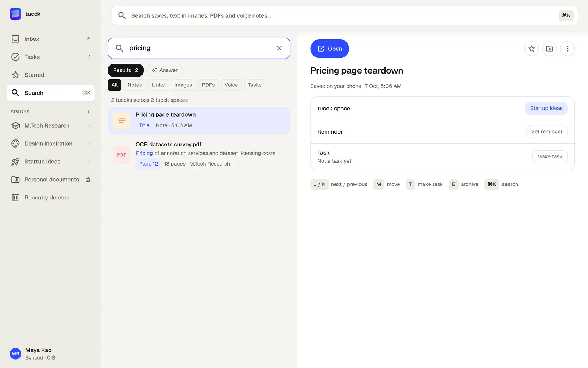Filter results by Notes
Screen dimensions: 588x368
(x=135, y=85)
